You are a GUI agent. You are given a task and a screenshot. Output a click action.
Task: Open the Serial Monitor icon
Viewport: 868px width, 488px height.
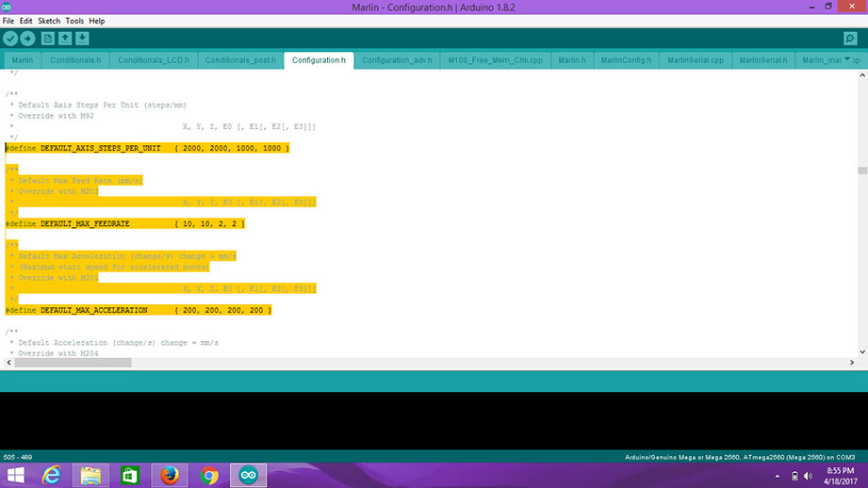click(850, 39)
